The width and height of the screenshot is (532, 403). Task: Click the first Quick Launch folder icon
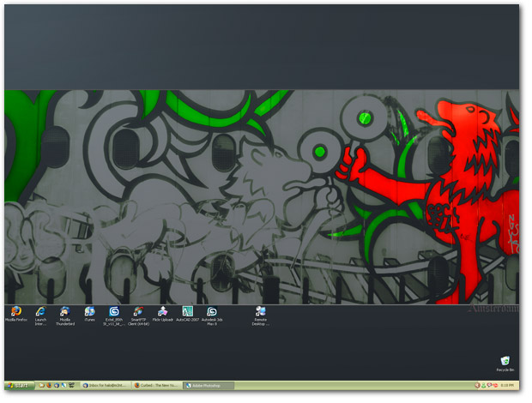41,386
